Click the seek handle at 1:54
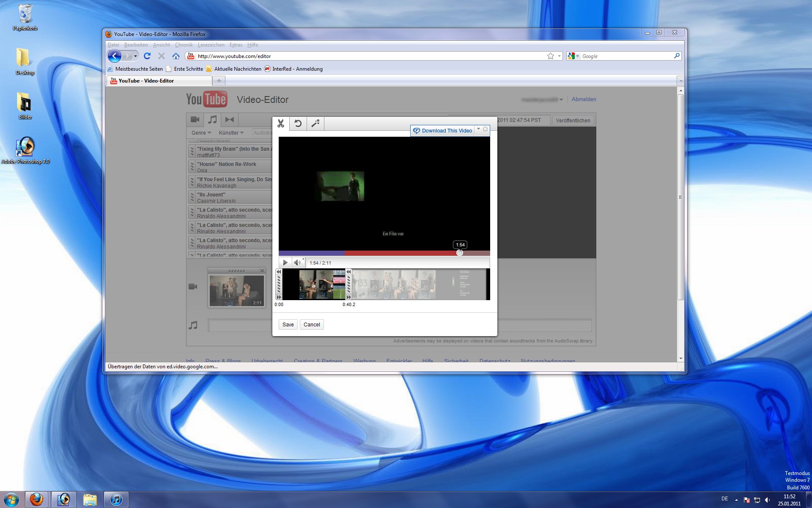The image size is (812, 508). (460, 253)
